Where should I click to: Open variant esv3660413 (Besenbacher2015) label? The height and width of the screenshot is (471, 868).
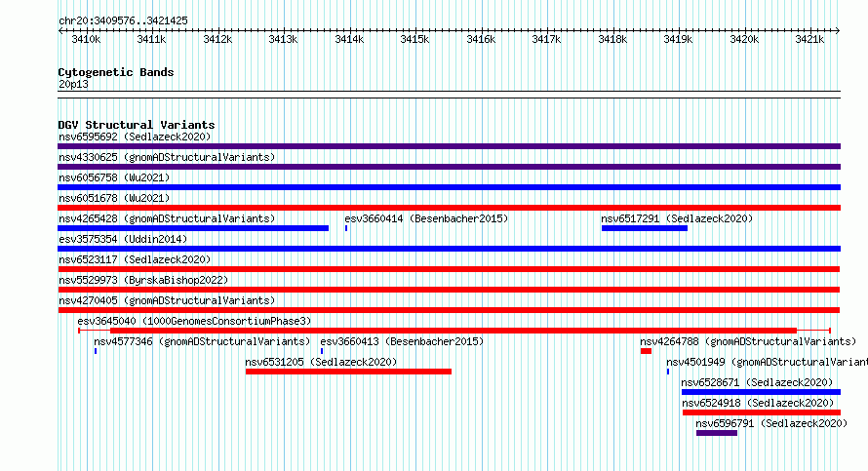pyautogui.click(x=402, y=341)
